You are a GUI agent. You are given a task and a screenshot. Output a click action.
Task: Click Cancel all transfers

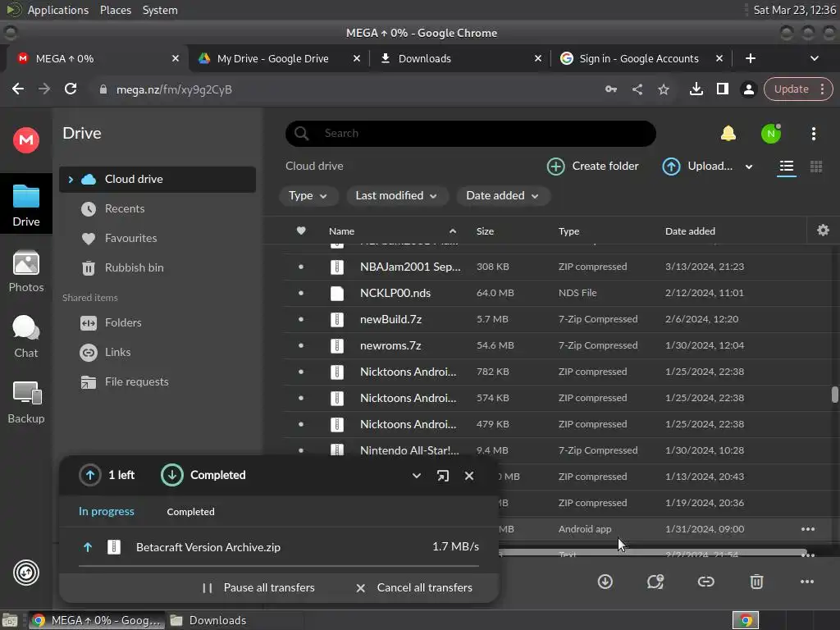(413, 588)
